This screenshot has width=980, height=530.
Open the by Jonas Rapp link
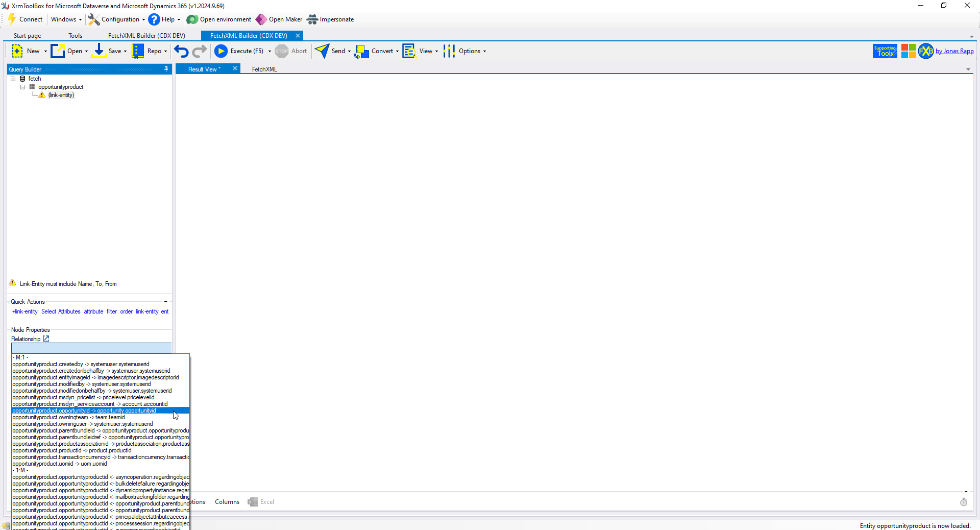click(954, 51)
